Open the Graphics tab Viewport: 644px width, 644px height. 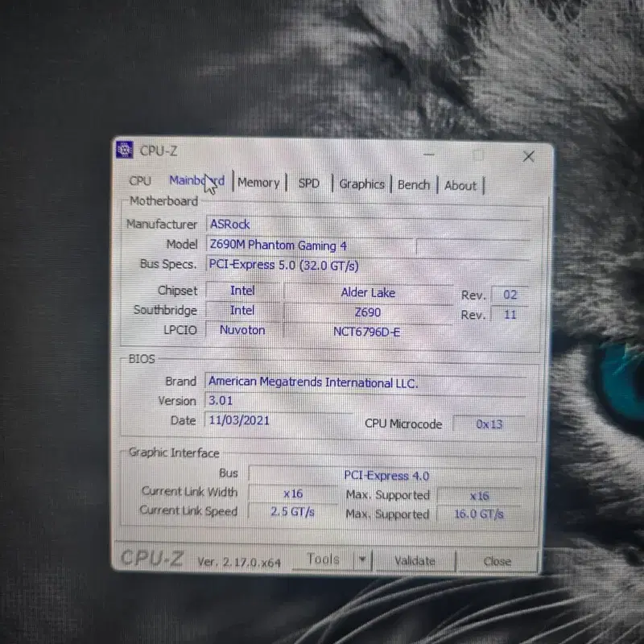(x=361, y=184)
